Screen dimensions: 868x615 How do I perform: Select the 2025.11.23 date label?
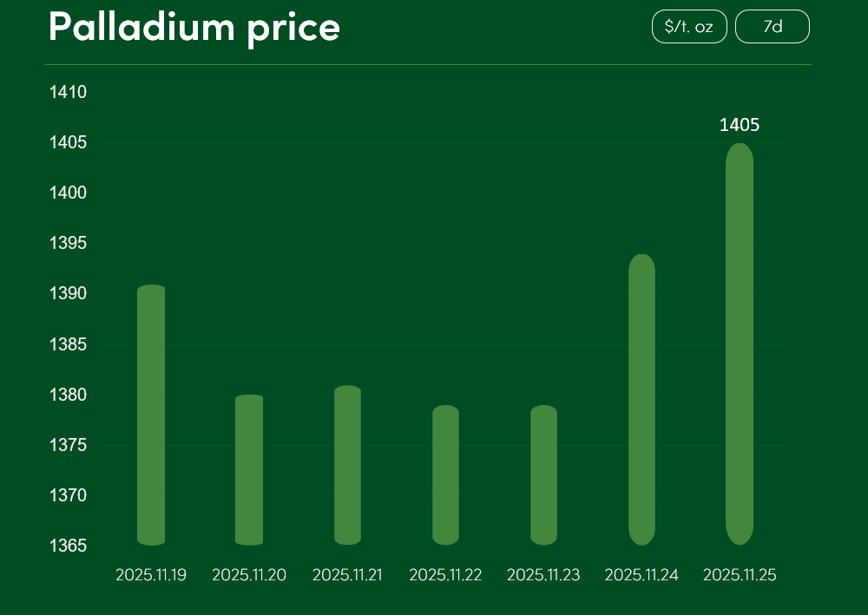[543, 575]
